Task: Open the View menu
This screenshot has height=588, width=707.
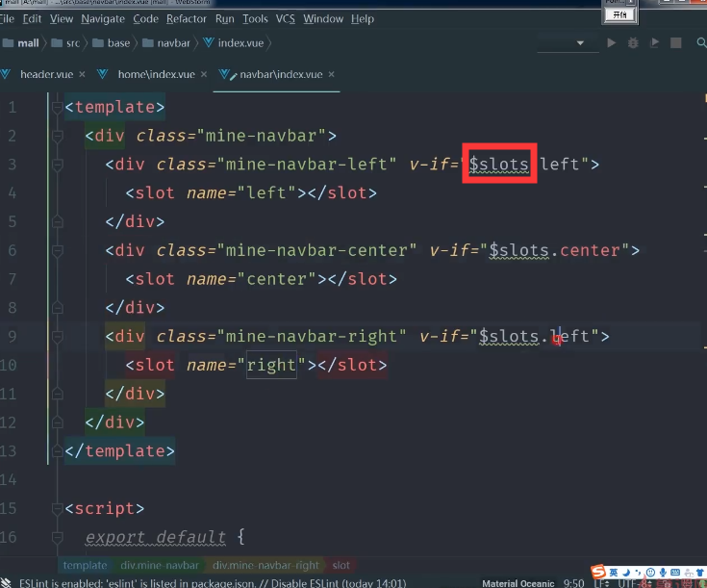Action: (x=62, y=19)
